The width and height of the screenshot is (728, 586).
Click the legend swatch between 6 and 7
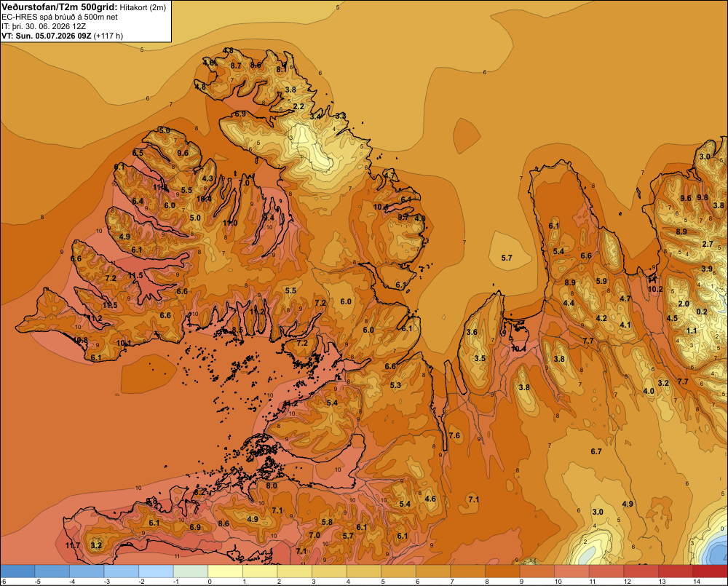coord(433,571)
